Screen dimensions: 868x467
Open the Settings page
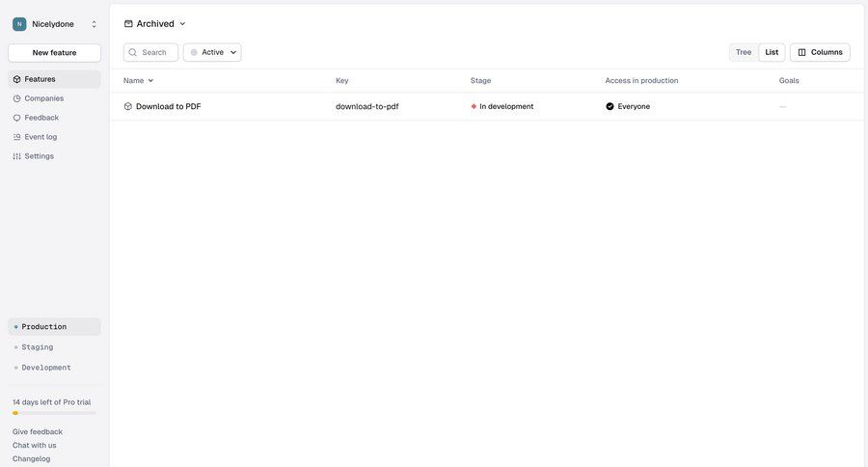coord(39,156)
